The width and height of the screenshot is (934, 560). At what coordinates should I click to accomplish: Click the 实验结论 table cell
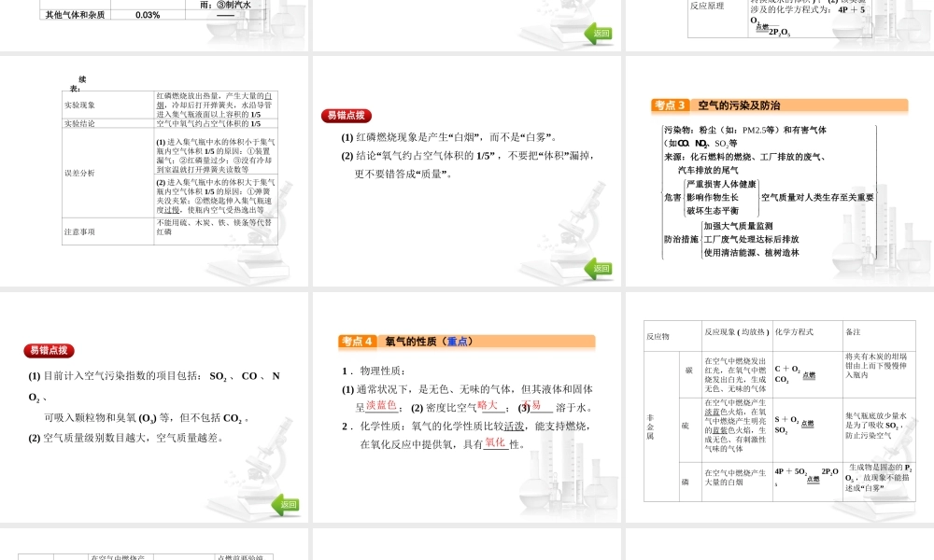[107, 124]
